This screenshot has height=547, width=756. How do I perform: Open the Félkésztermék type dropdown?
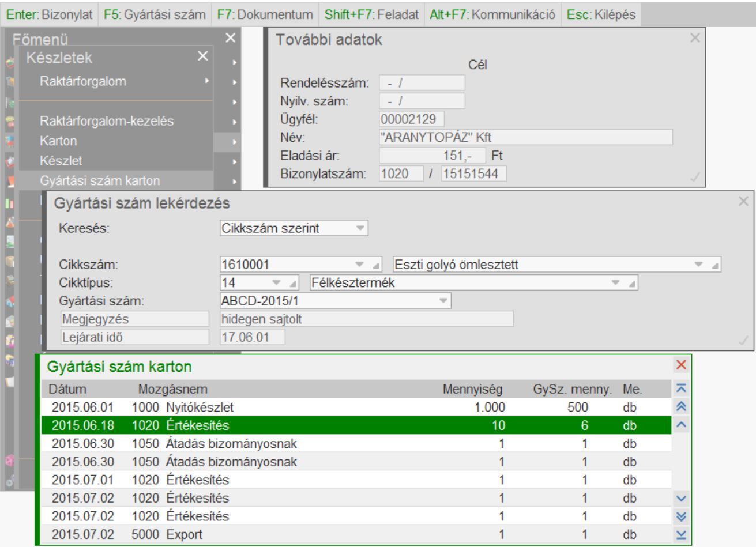[616, 284]
